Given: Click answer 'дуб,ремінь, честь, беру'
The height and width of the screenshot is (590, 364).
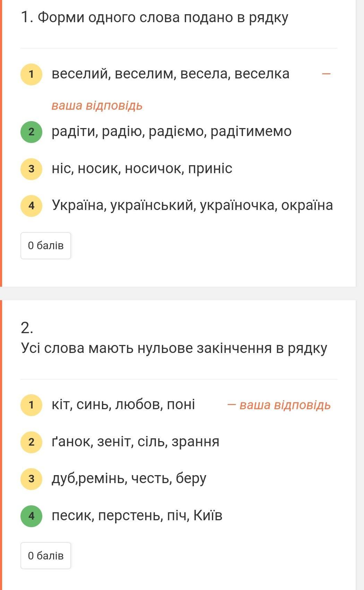Looking at the screenshot, I should [x=129, y=479].
